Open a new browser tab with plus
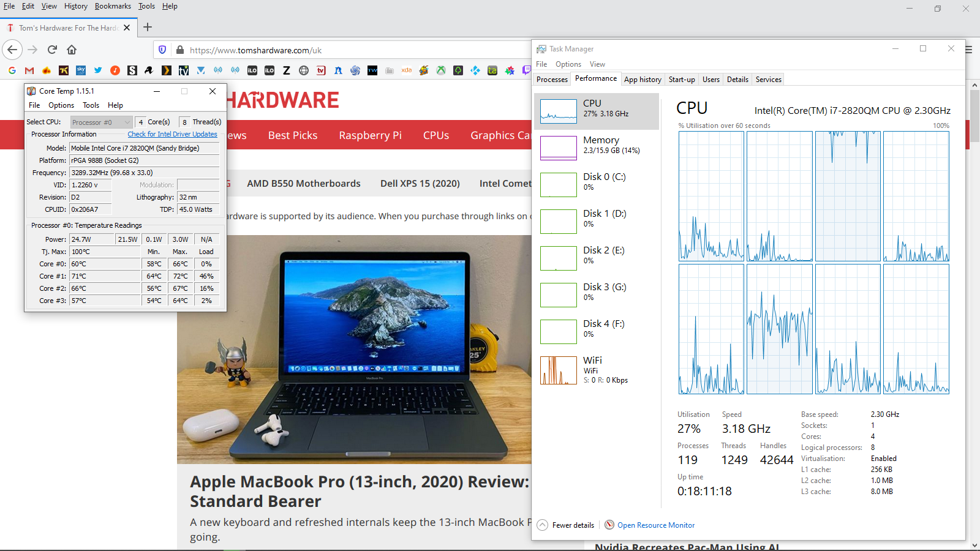 coord(148,27)
